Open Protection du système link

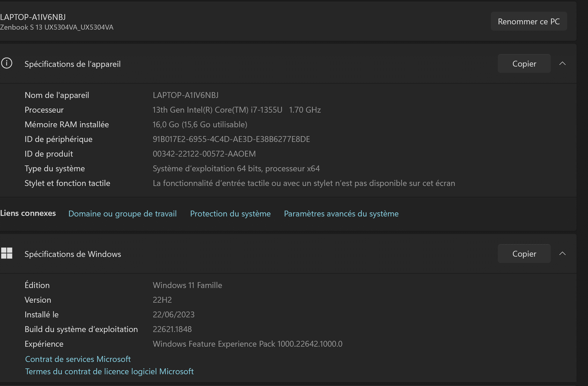point(230,214)
